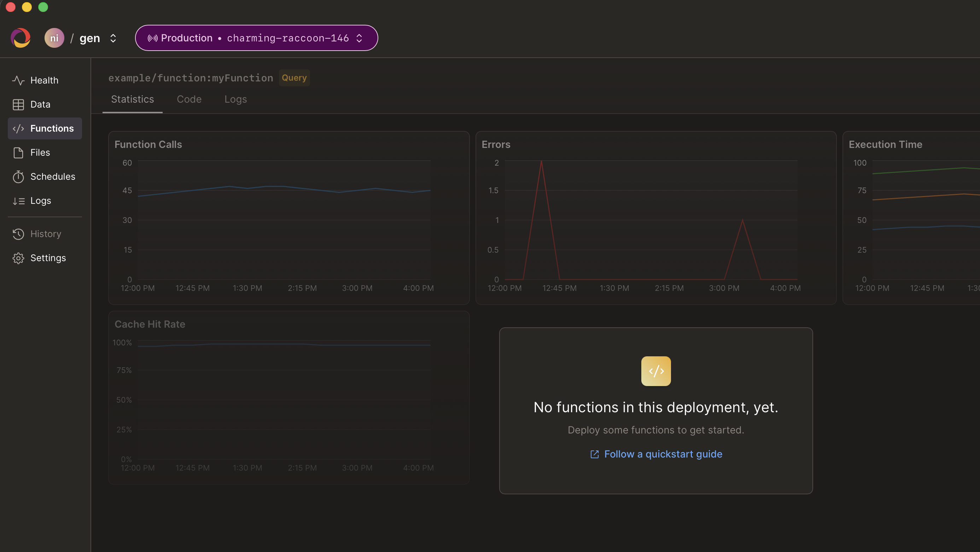Viewport: 980px width, 552px height.
Task: Click the Production broadcast signal icon
Action: coord(153,38)
